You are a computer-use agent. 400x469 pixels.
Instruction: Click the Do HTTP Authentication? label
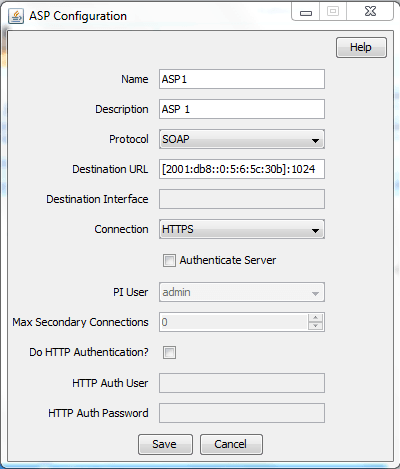pyautogui.click(x=89, y=352)
